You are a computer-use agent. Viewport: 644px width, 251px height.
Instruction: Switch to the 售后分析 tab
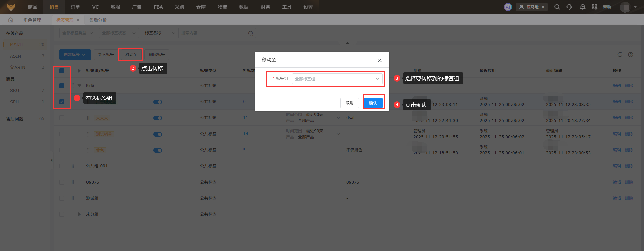click(98, 20)
